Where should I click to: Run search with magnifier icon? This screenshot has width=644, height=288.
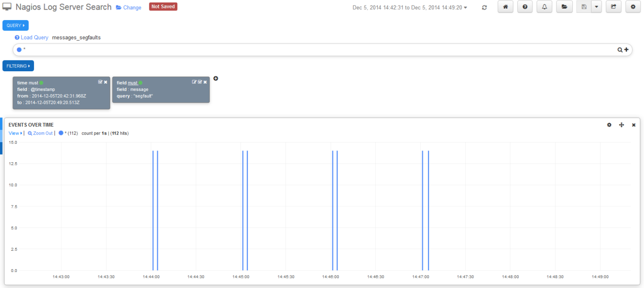pyautogui.click(x=620, y=49)
